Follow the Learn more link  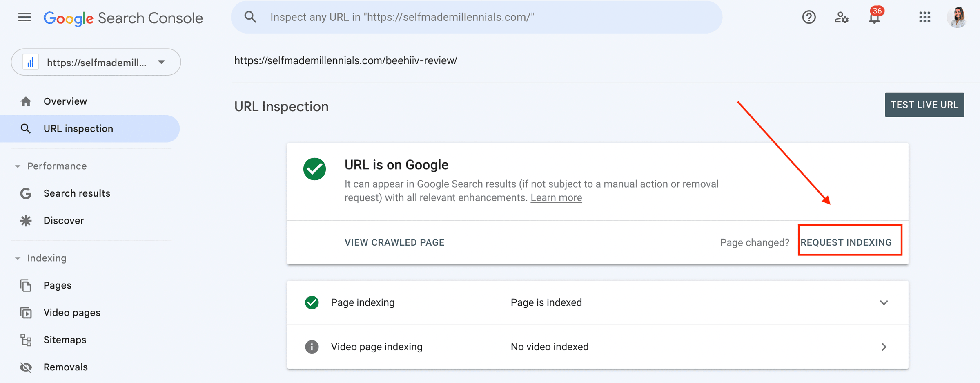(x=556, y=198)
